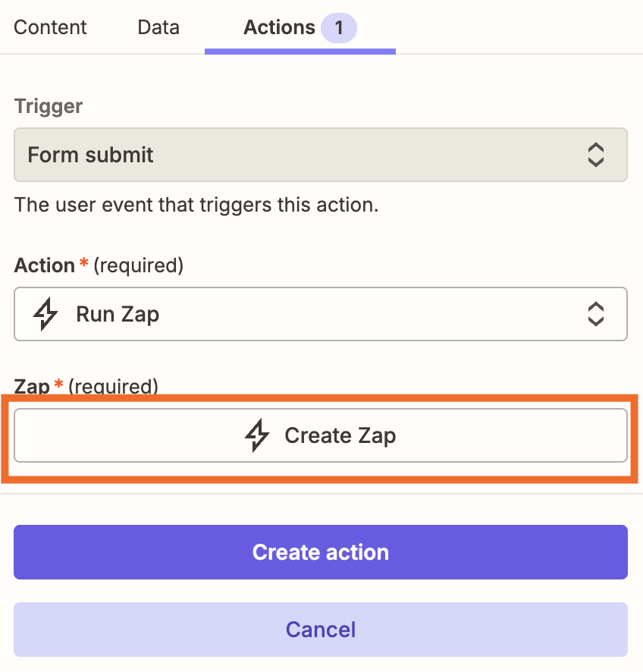Viewport: 643px width, 672px height.
Task: Cancel the action configuration
Action: [x=321, y=630]
